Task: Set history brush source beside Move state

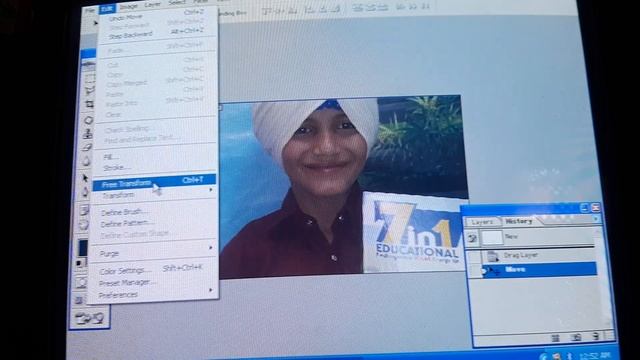Action: (475, 271)
